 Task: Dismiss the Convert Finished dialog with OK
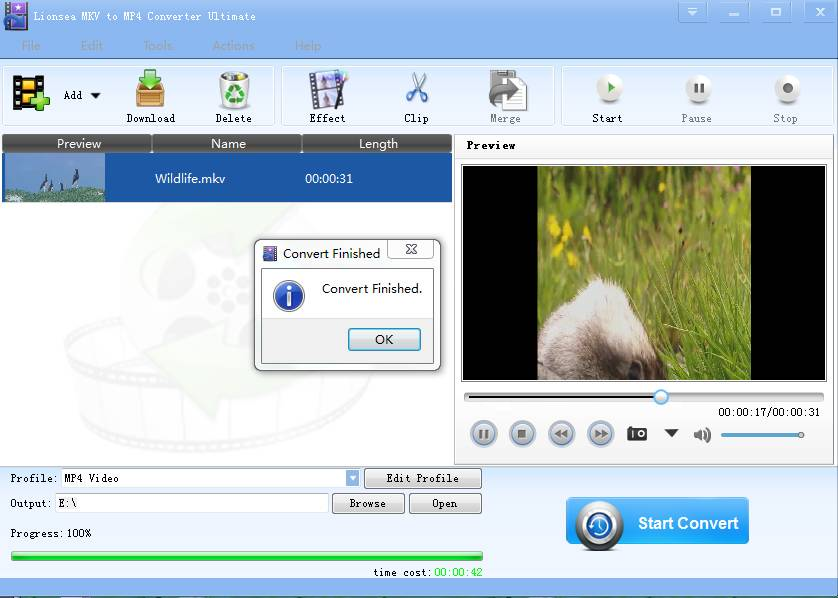pyautogui.click(x=384, y=339)
